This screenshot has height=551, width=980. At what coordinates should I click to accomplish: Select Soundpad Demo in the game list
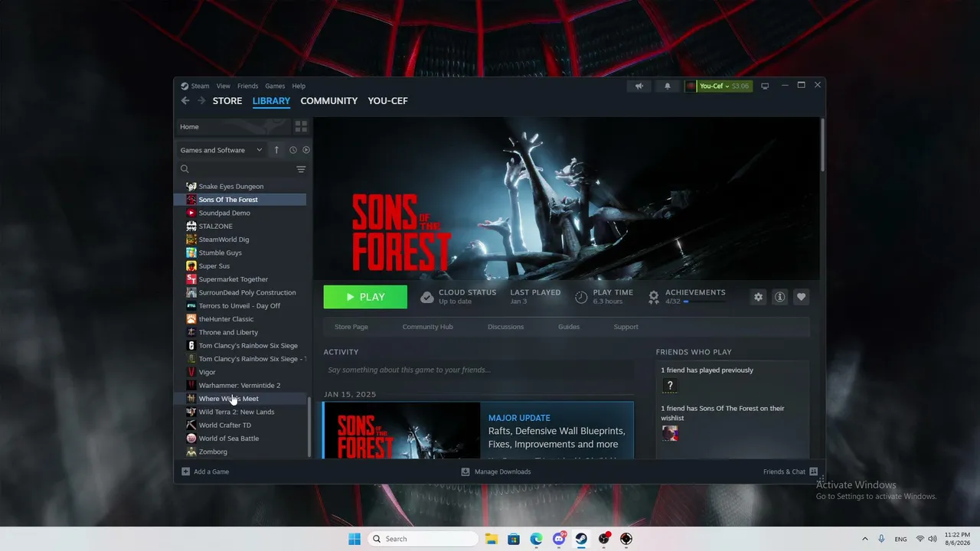pos(240,213)
